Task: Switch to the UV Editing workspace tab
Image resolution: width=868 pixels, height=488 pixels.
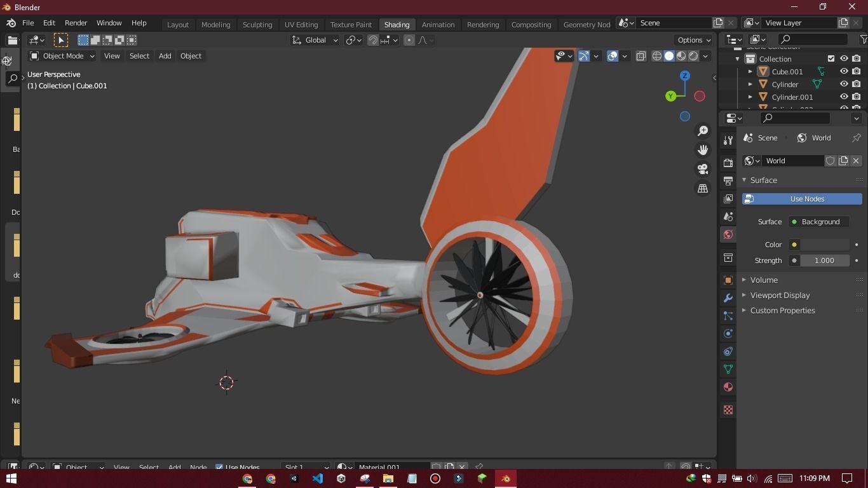Action: click(x=301, y=24)
